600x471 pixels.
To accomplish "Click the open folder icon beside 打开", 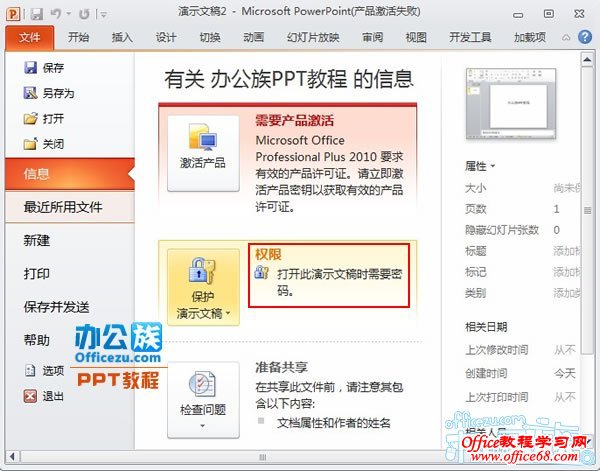I will tap(30, 119).
